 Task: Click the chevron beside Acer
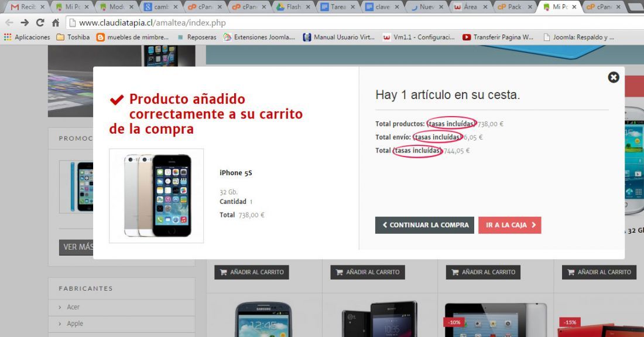[x=60, y=308]
